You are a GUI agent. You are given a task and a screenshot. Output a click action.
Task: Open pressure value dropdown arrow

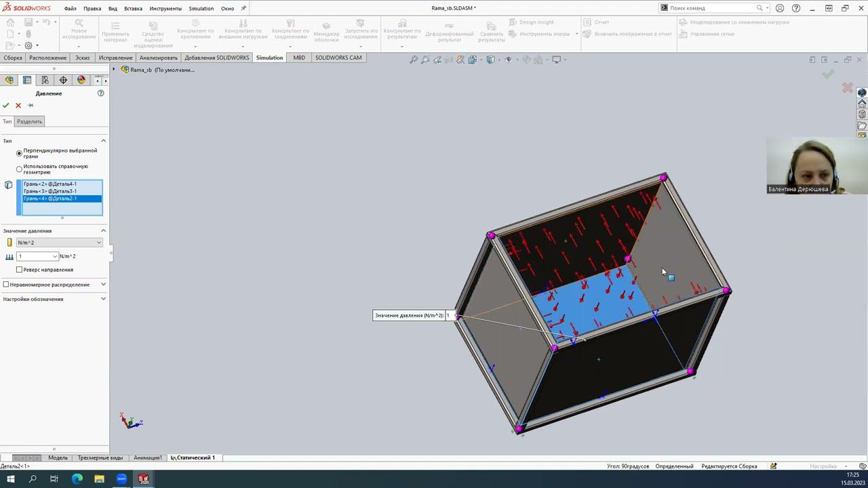[55, 256]
